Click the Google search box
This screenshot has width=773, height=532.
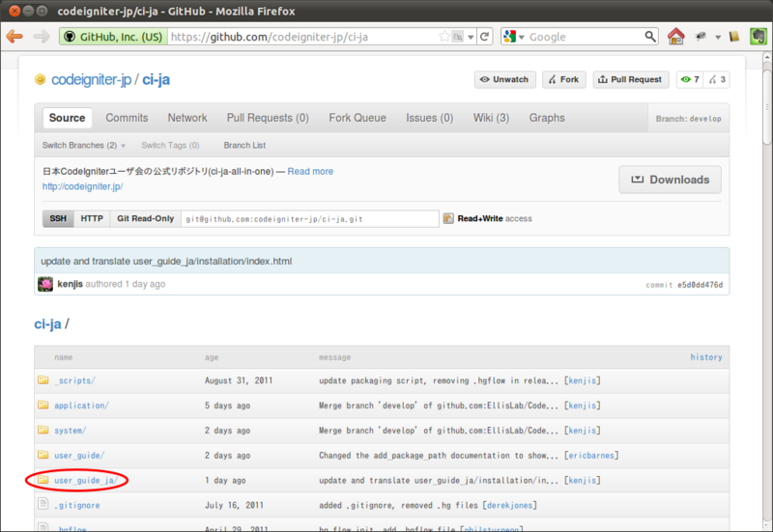586,37
